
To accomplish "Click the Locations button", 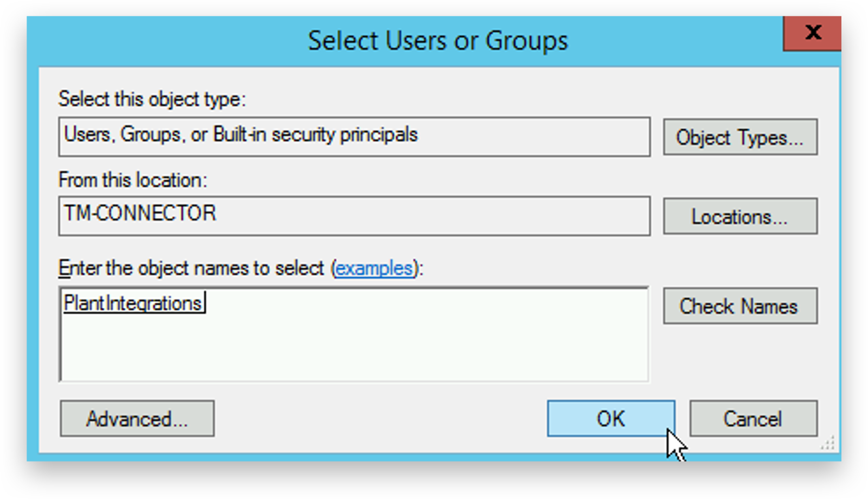I will tap(739, 217).
